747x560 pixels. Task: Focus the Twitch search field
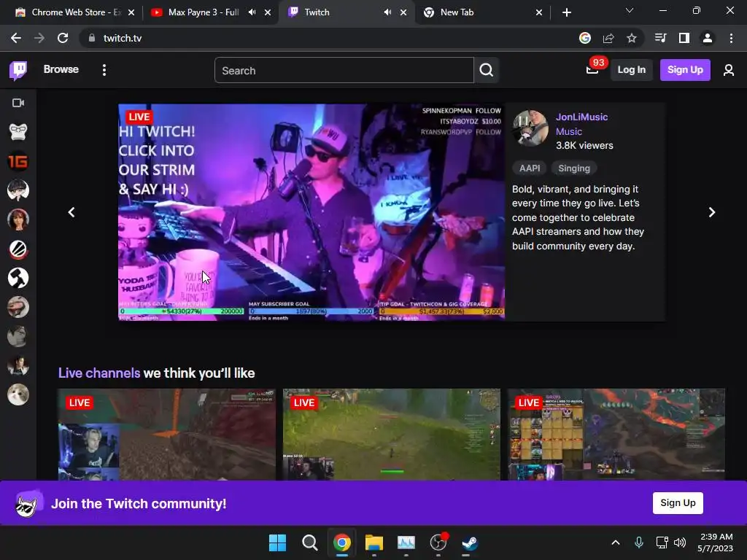344,70
